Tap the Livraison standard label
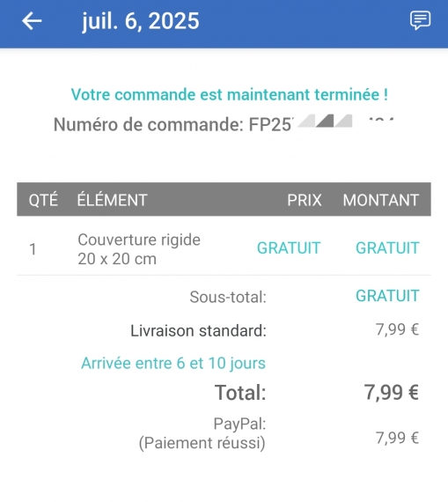 198,331
